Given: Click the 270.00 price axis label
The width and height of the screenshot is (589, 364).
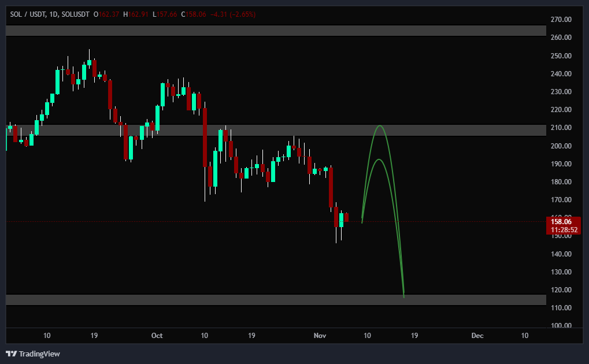Looking at the screenshot, I should pos(561,20).
